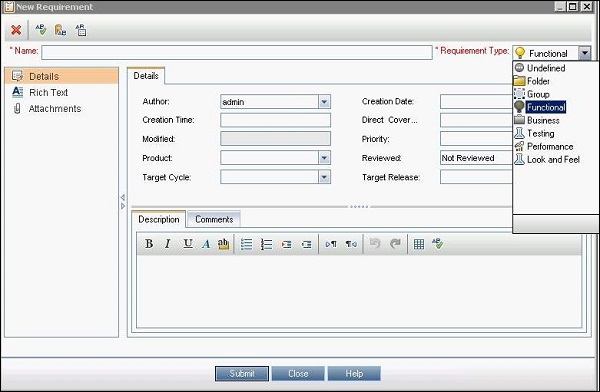This screenshot has width=600, height=392.
Task: Open the Author dropdown
Action: (x=324, y=102)
